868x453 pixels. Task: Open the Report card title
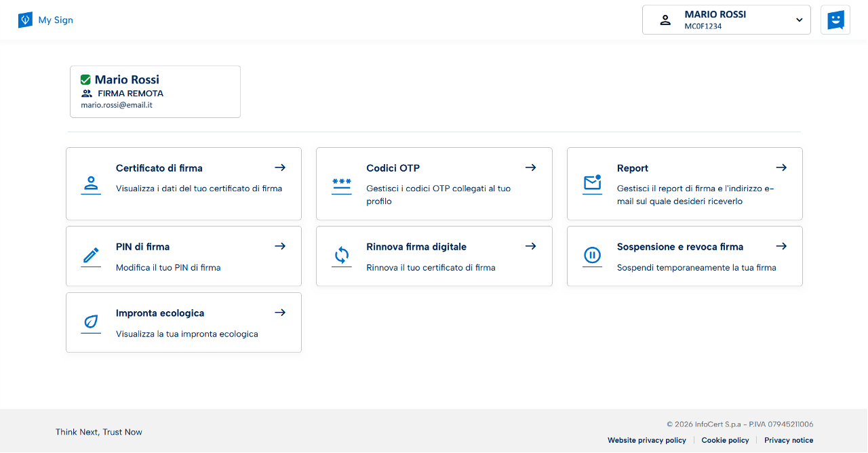click(x=632, y=168)
